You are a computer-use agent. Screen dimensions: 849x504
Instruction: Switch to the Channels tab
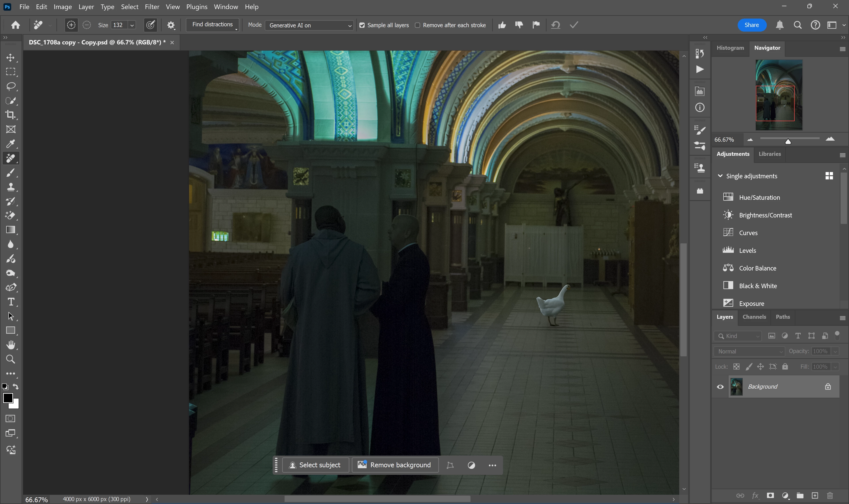click(x=754, y=317)
